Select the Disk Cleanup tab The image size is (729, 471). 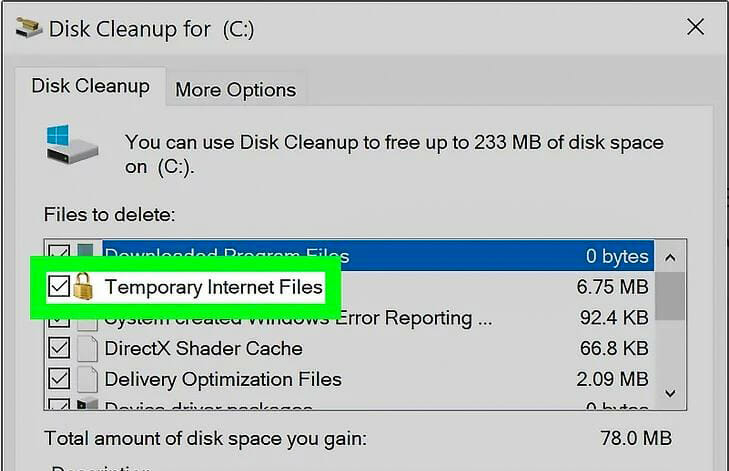click(90, 86)
